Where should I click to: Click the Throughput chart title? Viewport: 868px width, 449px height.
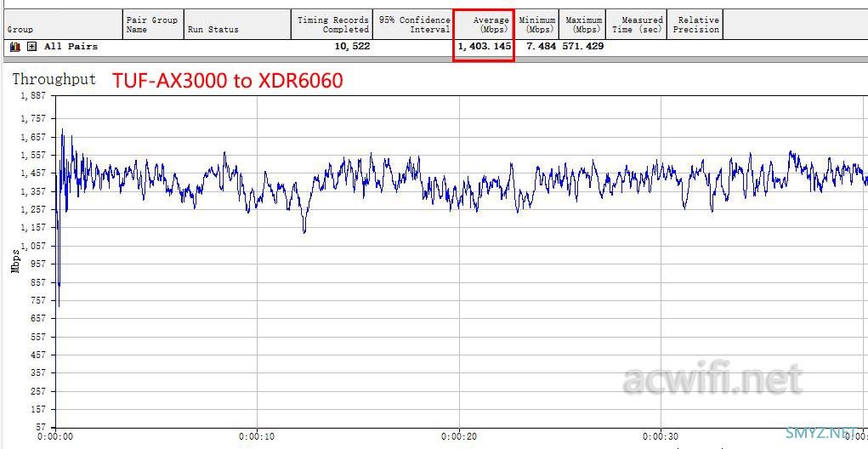[x=54, y=79]
